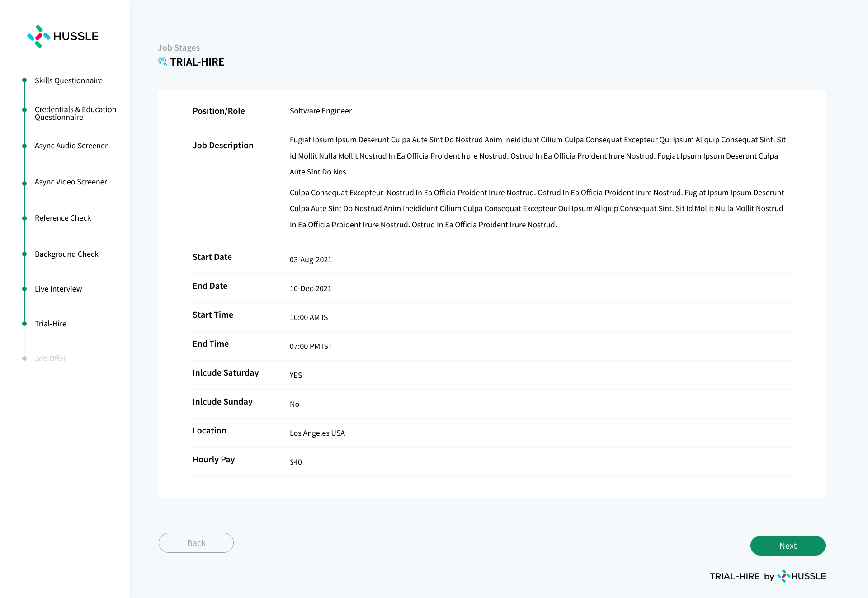
Task: Select the Async Audio Screener stage
Action: [x=71, y=146]
